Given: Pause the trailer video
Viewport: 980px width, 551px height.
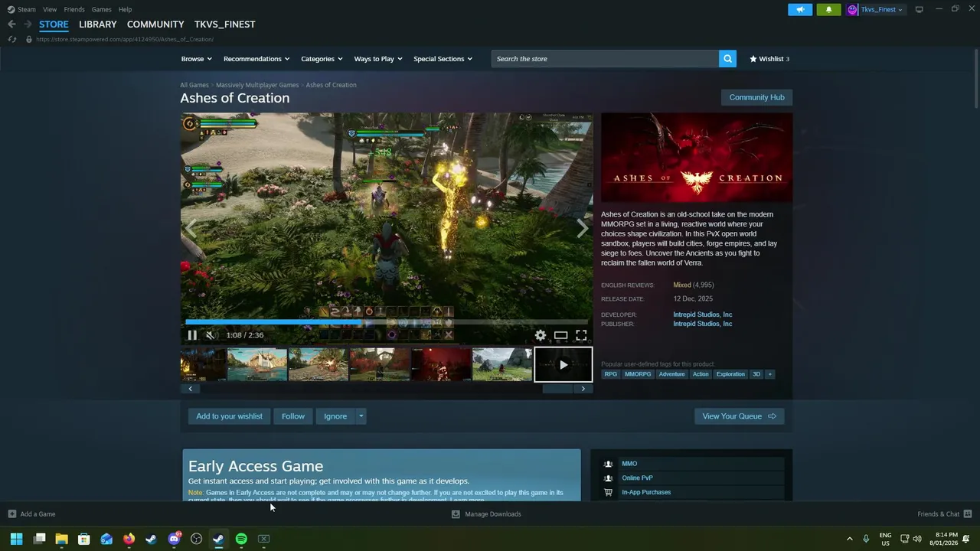Looking at the screenshot, I should 192,335.
